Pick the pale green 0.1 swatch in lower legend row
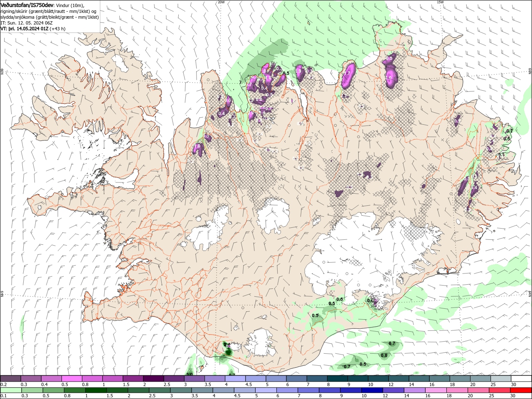Viewport: 532px width, 399px height. point(11,390)
